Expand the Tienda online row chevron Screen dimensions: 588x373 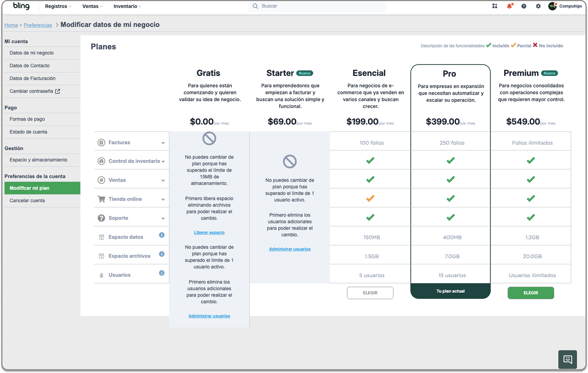click(163, 200)
